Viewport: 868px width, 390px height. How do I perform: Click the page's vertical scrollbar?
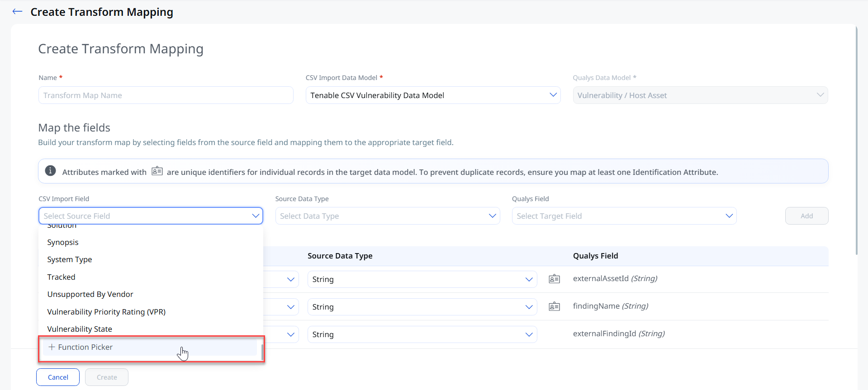(x=856, y=140)
